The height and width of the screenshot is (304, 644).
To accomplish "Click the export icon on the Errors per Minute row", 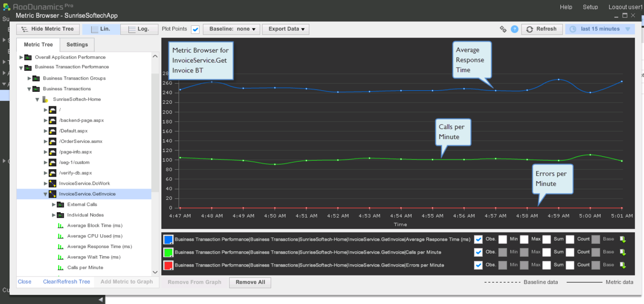I will (623, 265).
